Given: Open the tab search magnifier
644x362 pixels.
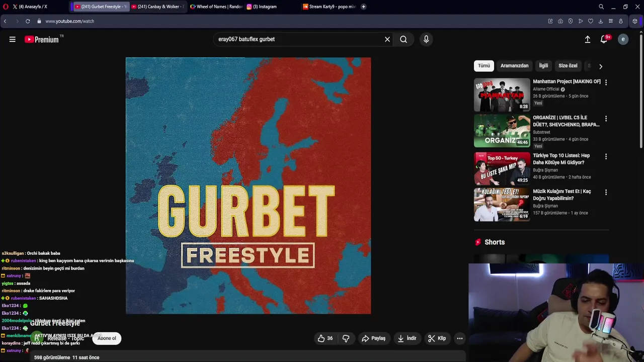Looking at the screenshot, I should pyautogui.click(x=601, y=7).
